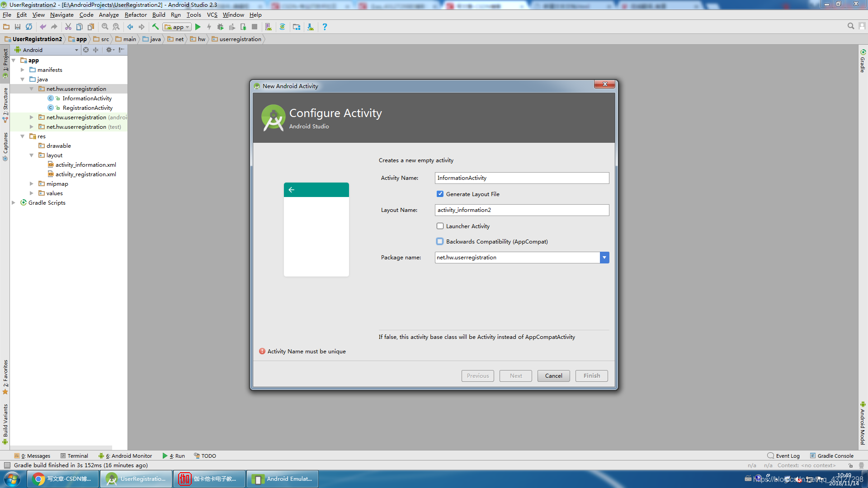
Task: Click the Previous button in dialog
Action: [x=477, y=376]
